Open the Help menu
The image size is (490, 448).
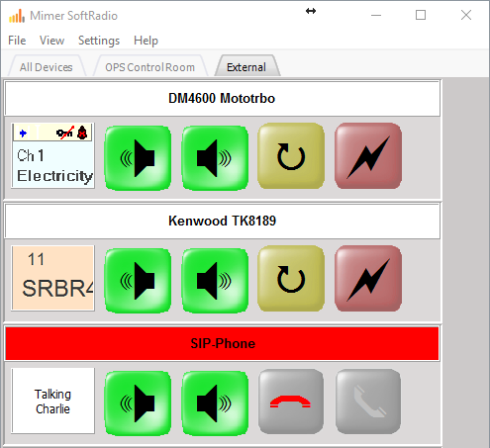coord(146,41)
